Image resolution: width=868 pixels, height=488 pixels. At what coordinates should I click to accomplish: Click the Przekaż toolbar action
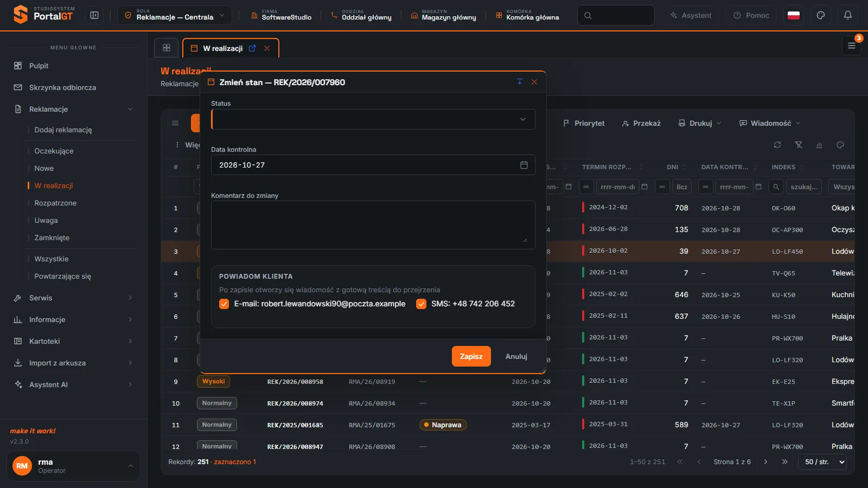pos(641,123)
